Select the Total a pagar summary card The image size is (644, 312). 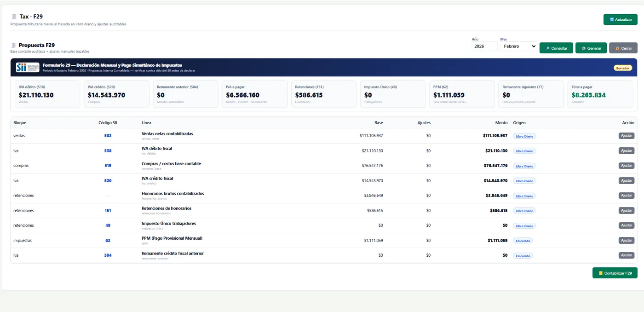coord(602,94)
